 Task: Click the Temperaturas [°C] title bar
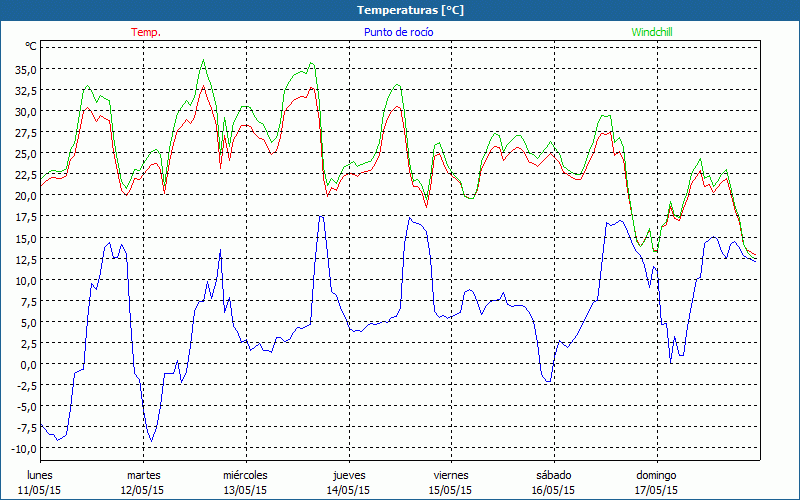pos(399,10)
